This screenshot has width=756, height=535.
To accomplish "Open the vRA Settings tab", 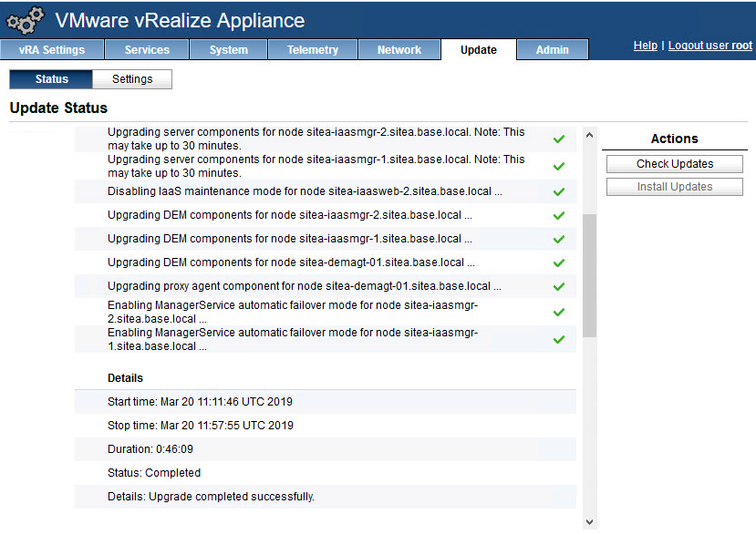I will pos(52,50).
